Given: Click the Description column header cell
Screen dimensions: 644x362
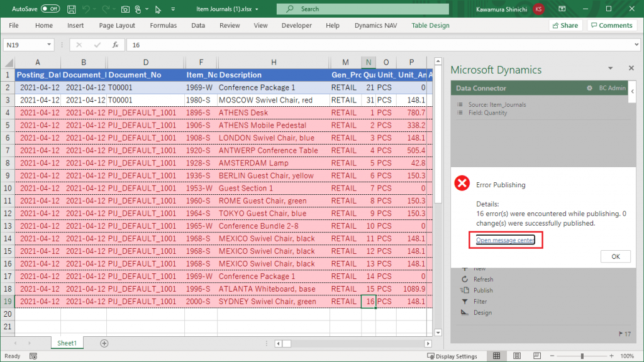Looking at the screenshot, I should 274,75.
